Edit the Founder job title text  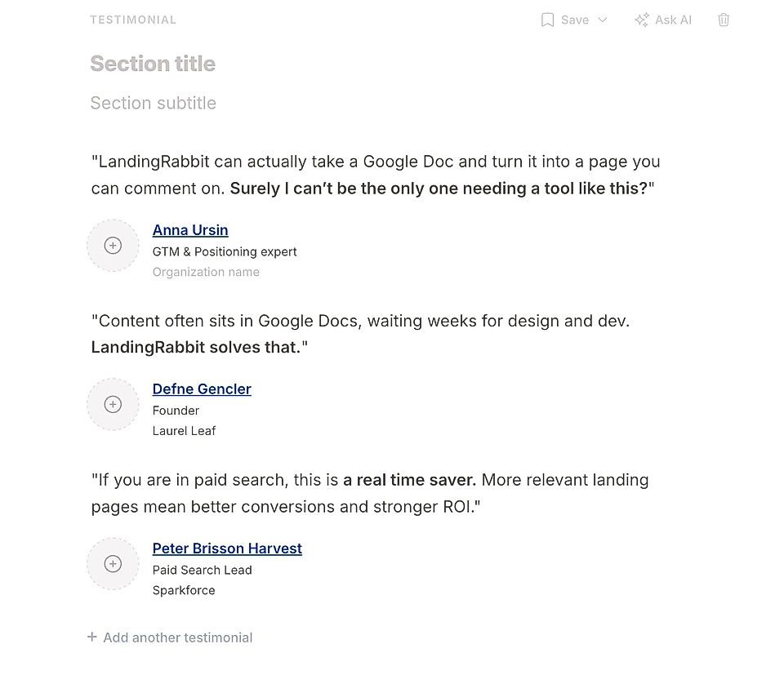pyautogui.click(x=176, y=411)
